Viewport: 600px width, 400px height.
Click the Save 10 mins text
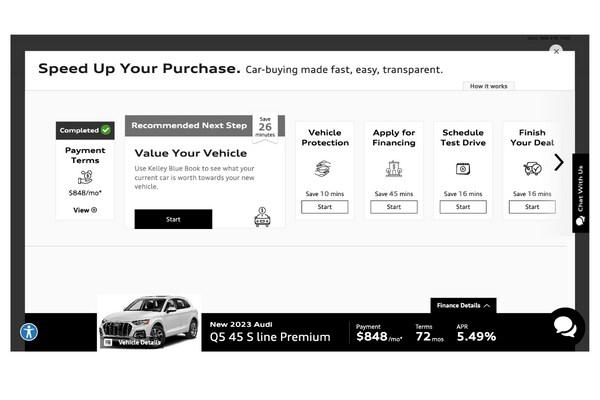coord(324,194)
